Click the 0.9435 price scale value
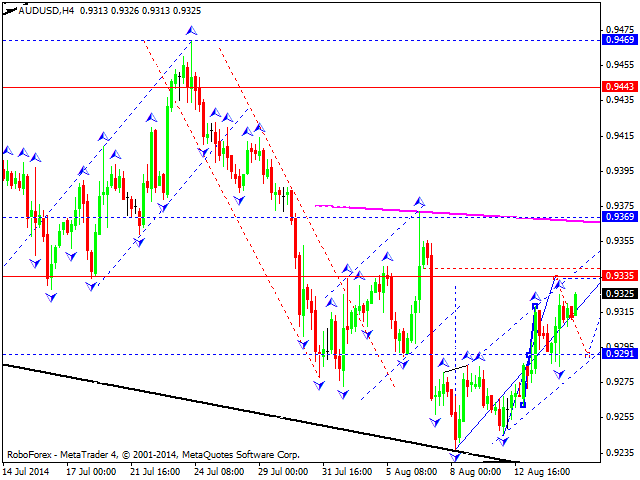The height and width of the screenshot is (480, 640). (x=620, y=100)
